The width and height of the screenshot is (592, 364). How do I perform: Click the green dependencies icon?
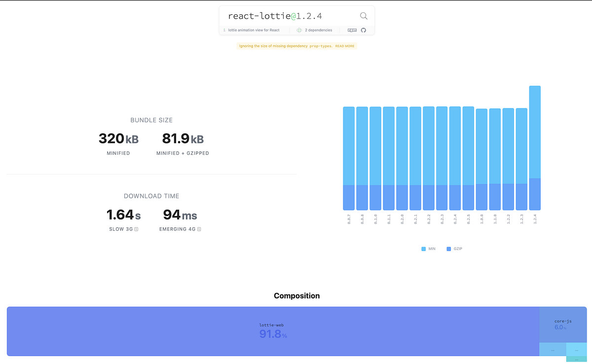(x=299, y=30)
